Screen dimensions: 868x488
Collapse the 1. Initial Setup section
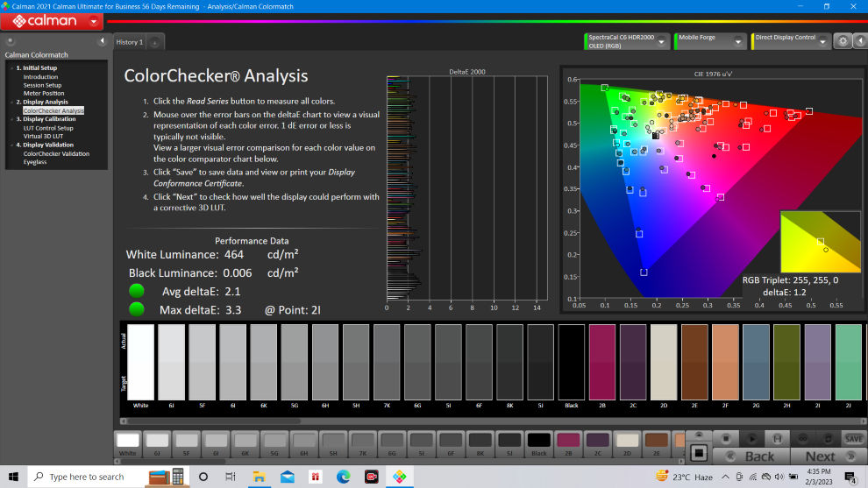(11, 68)
